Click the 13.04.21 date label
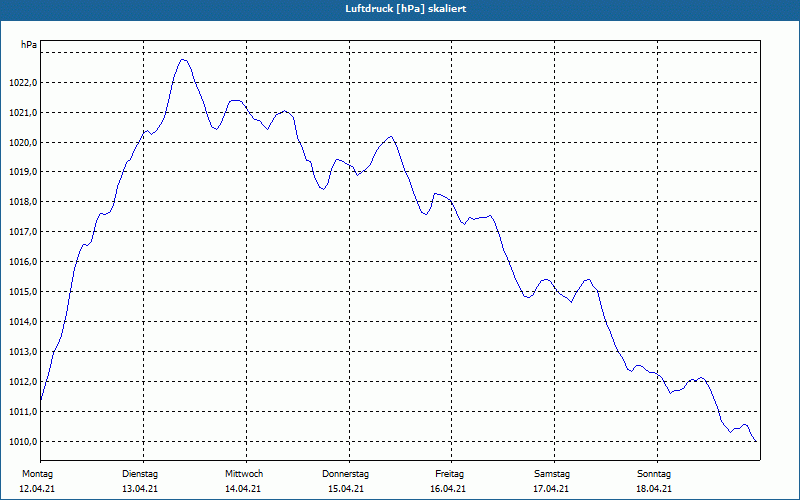800x500 pixels. click(140, 489)
